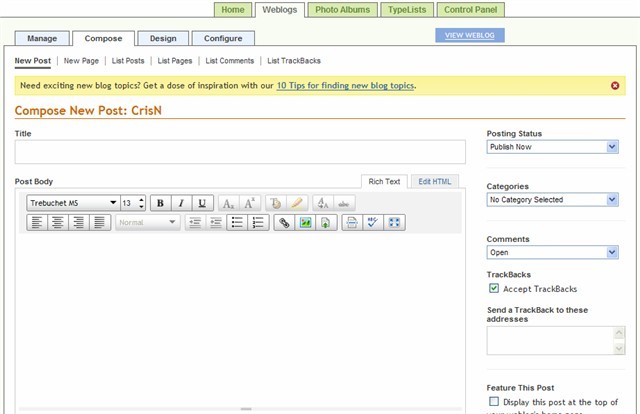Open the Comments dropdown set to Open

pos(552,253)
